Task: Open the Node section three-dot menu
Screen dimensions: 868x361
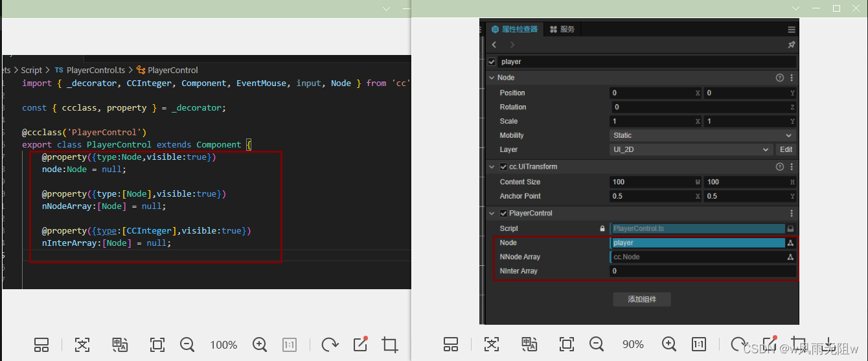Action: click(x=792, y=78)
